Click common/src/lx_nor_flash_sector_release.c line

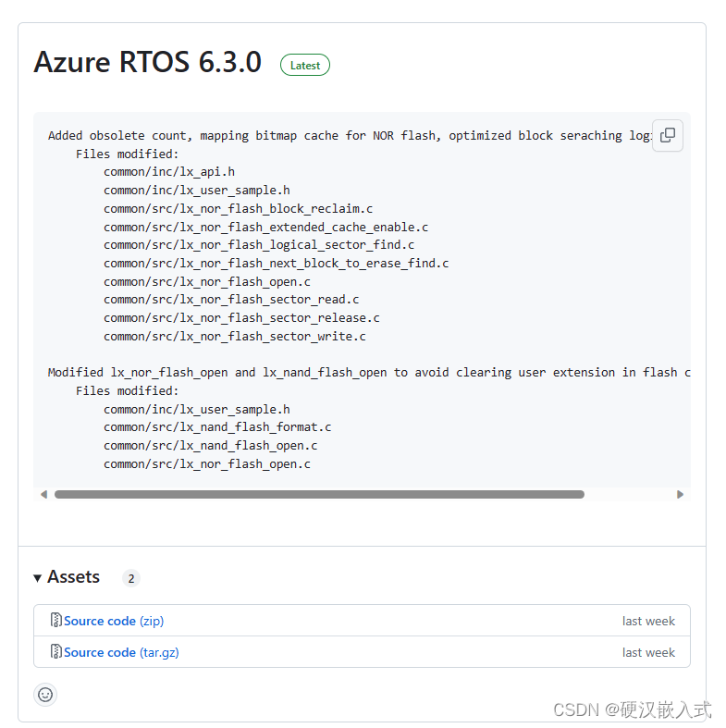coord(241,318)
